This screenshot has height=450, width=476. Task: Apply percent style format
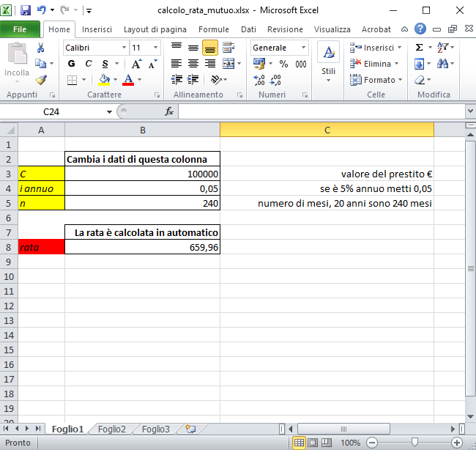click(x=283, y=64)
